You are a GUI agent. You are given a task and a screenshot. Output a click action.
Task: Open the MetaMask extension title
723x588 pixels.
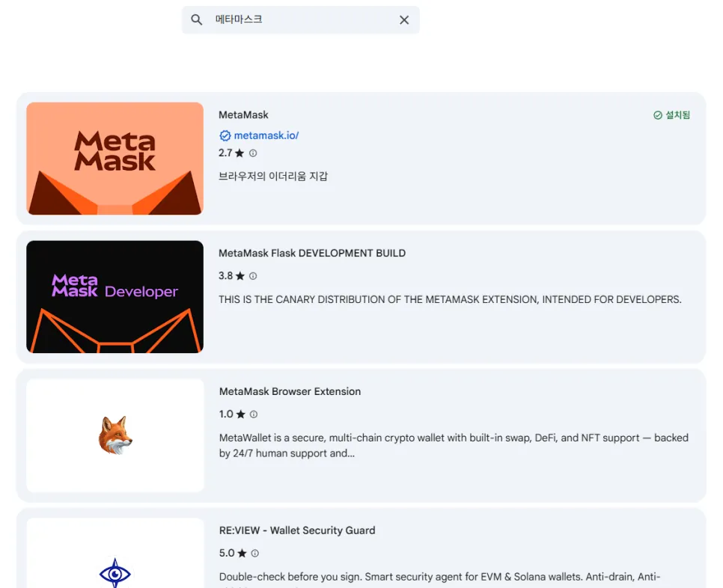point(243,114)
